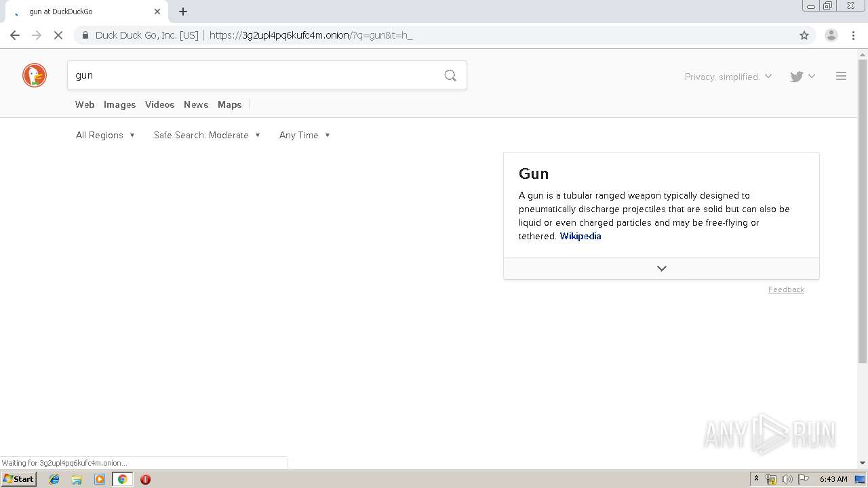Expand the Gun info box chevron
The height and width of the screenshot is (488, 868).
point(661,268)
